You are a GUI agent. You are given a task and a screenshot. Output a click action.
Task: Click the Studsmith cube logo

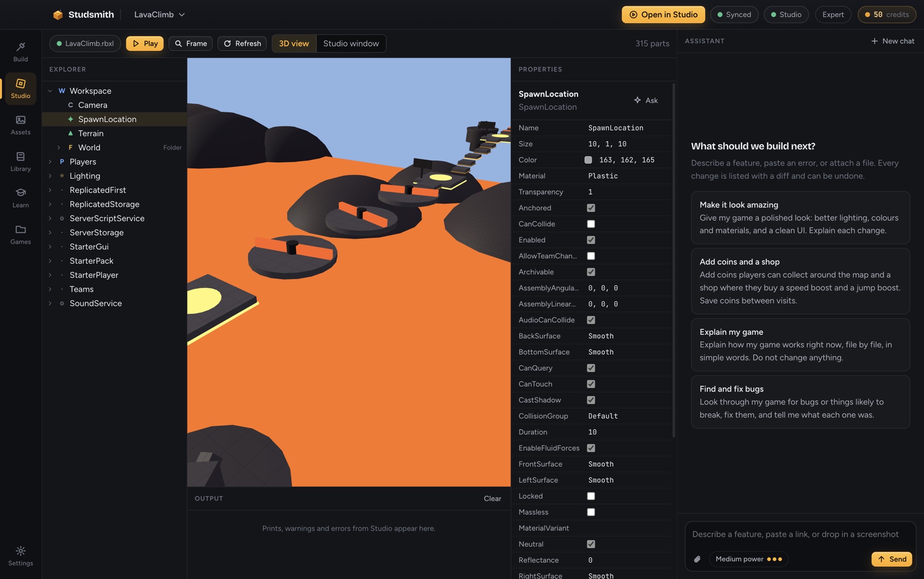(58, 15)
